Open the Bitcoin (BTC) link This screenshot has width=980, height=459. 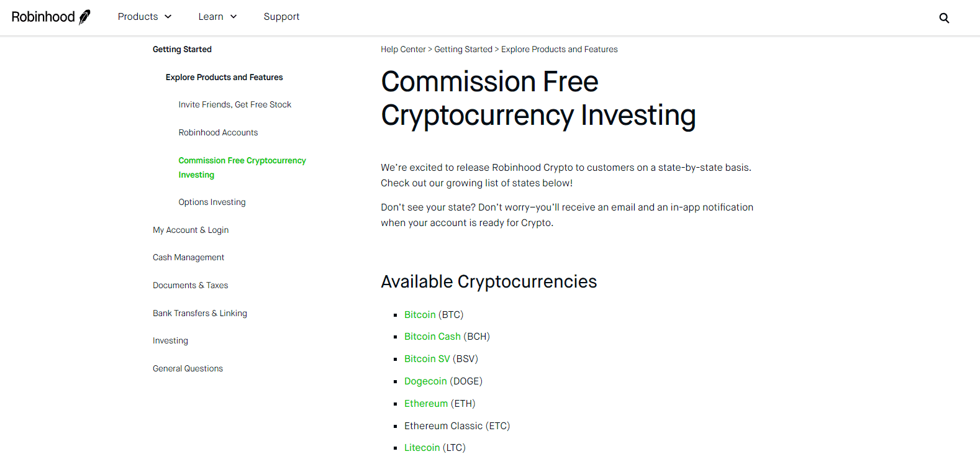point(420,314)
